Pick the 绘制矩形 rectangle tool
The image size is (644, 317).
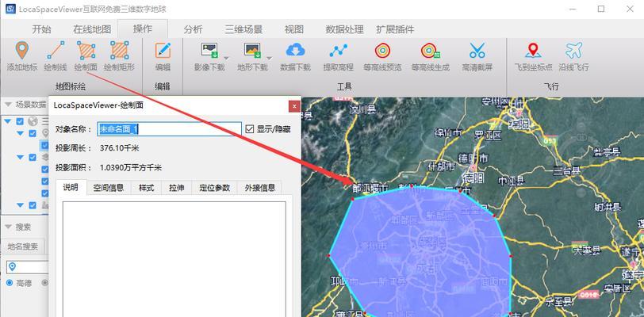119,57
